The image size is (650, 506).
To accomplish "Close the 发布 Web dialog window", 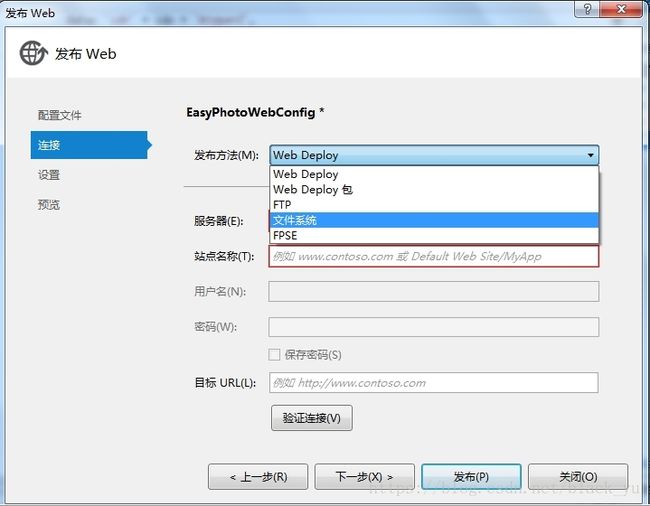I will 621,9.
